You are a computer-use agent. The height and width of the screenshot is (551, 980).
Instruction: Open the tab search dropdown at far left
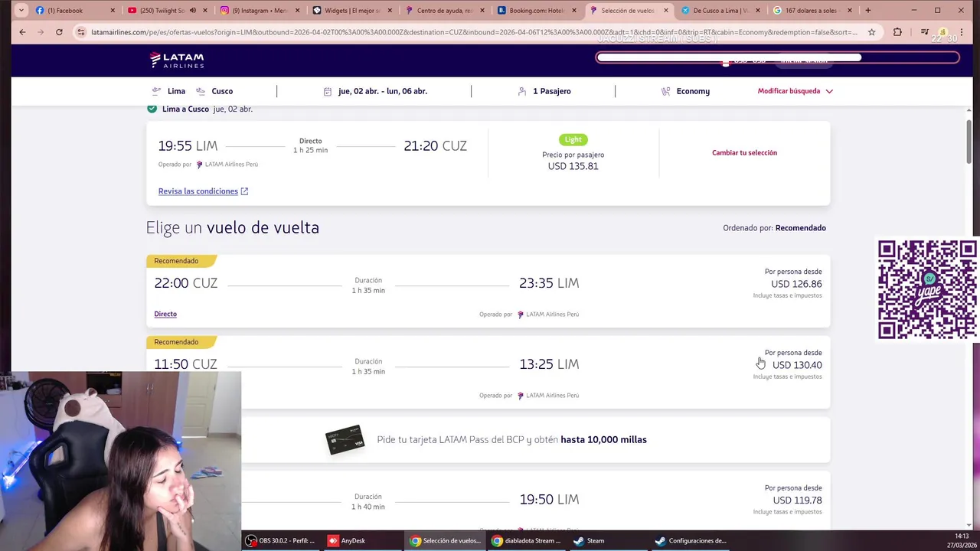tap(21, 11)
